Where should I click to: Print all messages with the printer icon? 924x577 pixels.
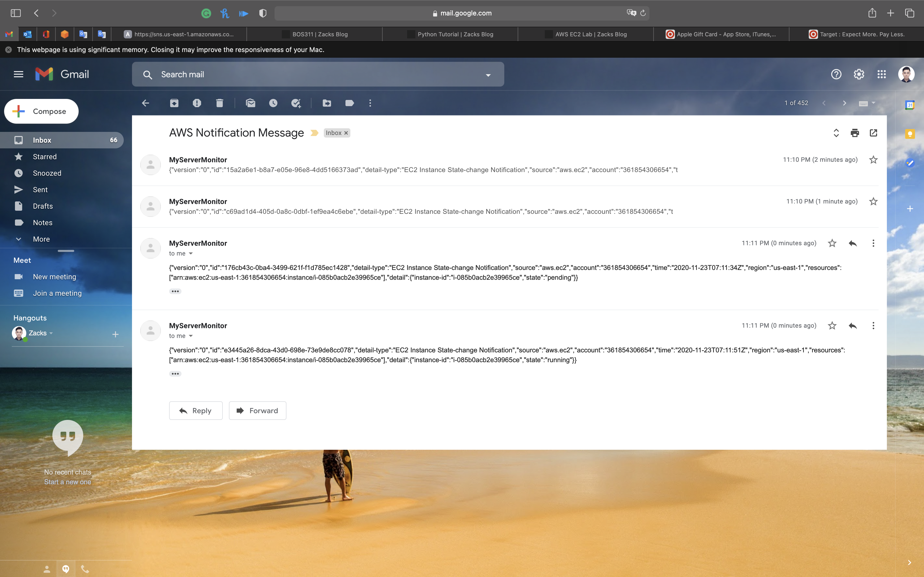click(x=855, y=133)
